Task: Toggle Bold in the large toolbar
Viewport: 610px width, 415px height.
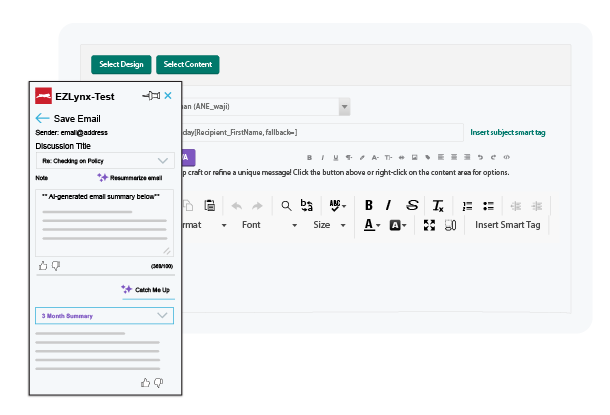Action: point(369,205)
